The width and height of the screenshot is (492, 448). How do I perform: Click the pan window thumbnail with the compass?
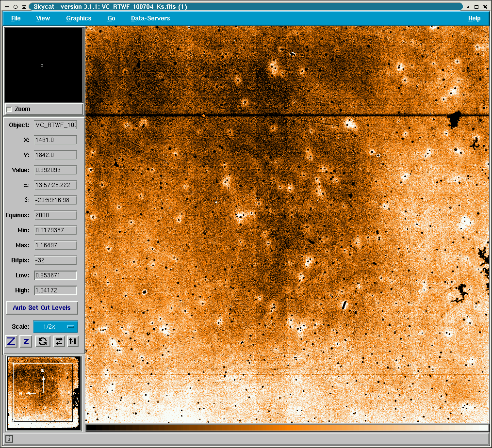click(44, 393)
